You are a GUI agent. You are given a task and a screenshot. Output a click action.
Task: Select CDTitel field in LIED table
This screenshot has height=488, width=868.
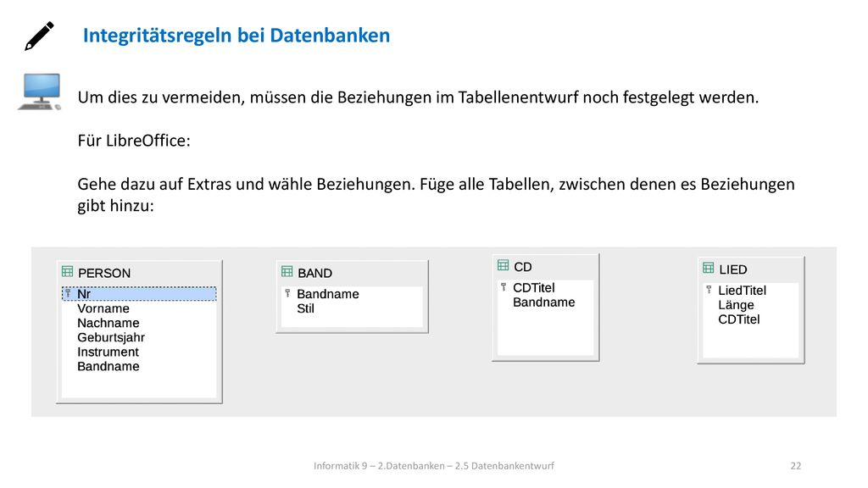738,319
